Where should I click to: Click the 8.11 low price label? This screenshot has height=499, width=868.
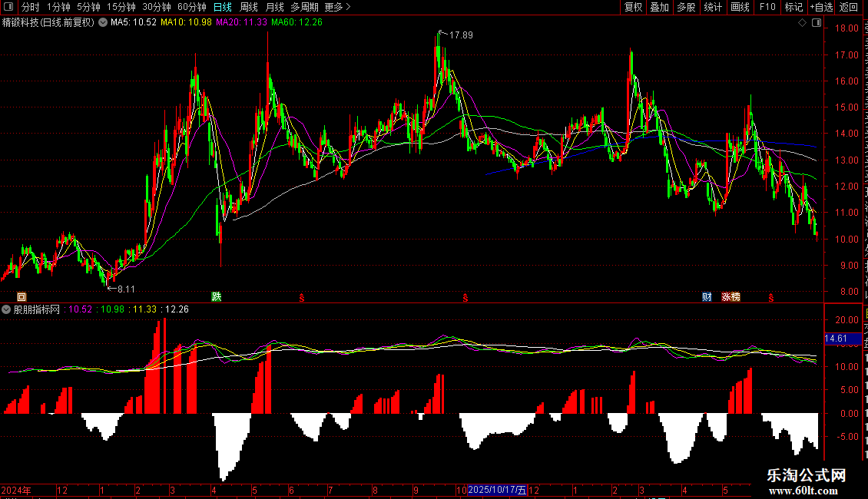coord(126,289)
